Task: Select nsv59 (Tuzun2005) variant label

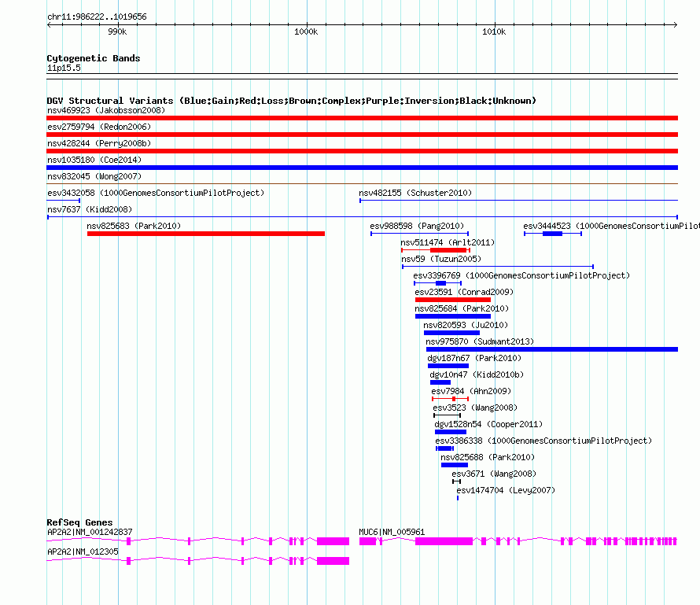Action: 441,259
